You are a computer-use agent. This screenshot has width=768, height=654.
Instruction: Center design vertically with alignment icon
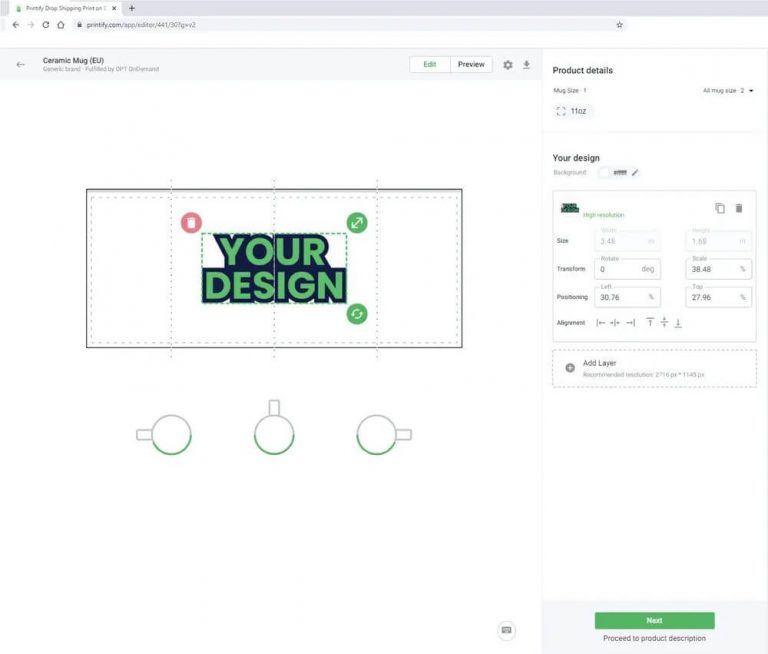pyautogui.click(x=663, y=322)
